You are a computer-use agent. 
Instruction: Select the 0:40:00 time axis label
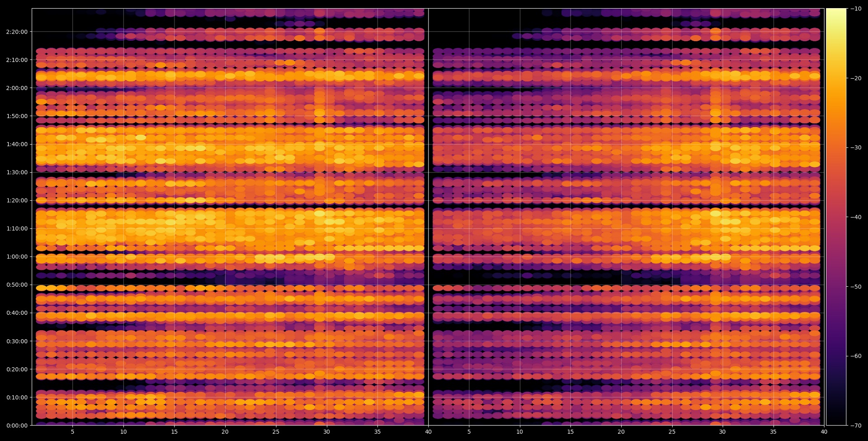click(x=17, y=313)
